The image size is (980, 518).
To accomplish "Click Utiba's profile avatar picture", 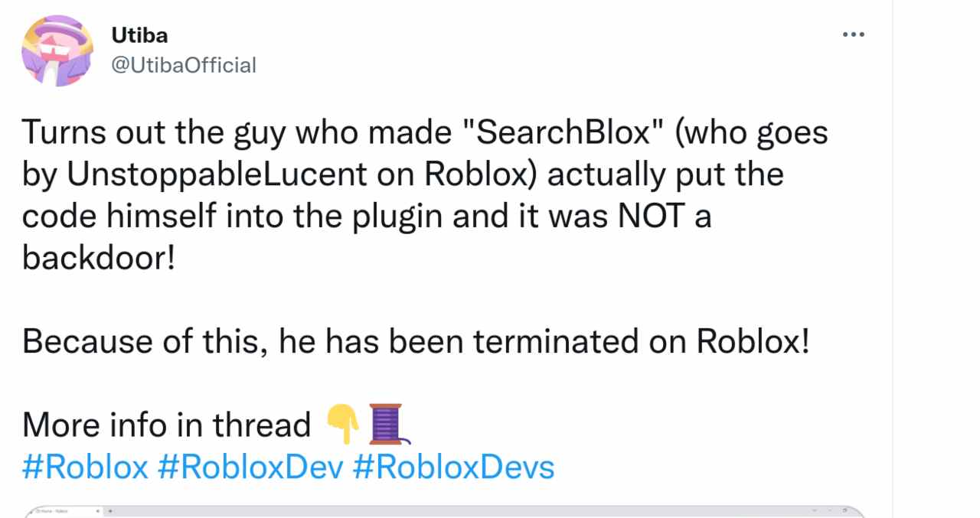I will (57, 50).
